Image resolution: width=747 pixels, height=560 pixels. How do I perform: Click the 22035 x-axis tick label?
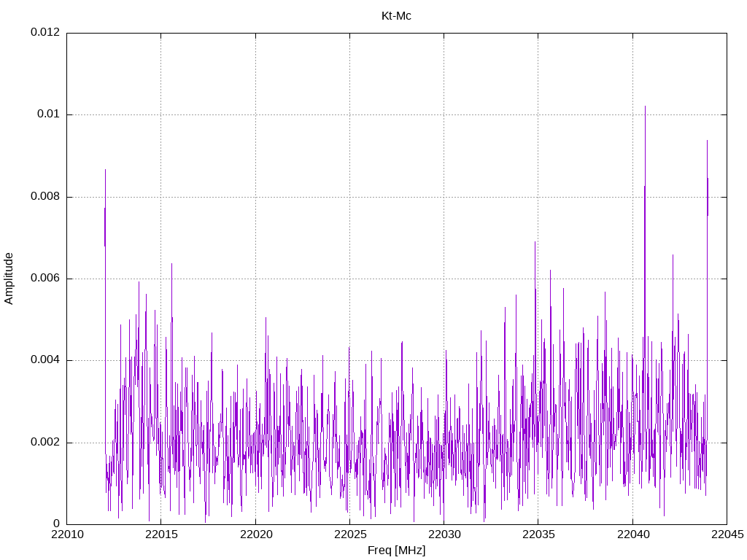pos(539,534)
